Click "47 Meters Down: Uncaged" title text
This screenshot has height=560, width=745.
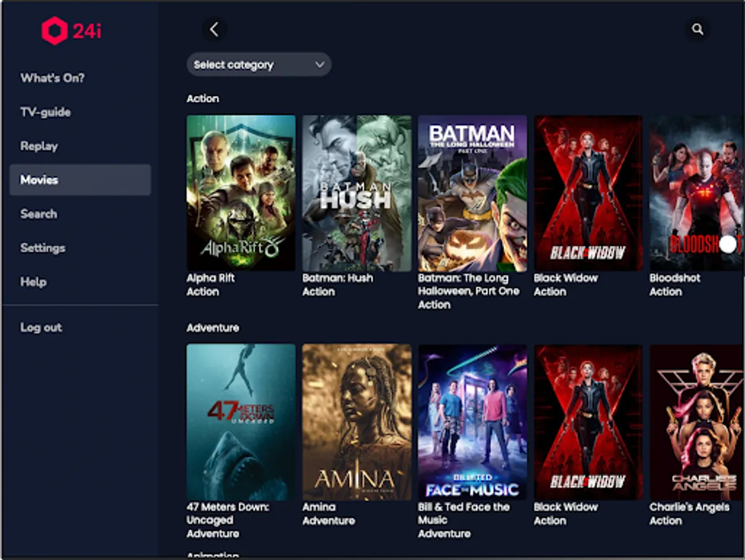(228, 513)
